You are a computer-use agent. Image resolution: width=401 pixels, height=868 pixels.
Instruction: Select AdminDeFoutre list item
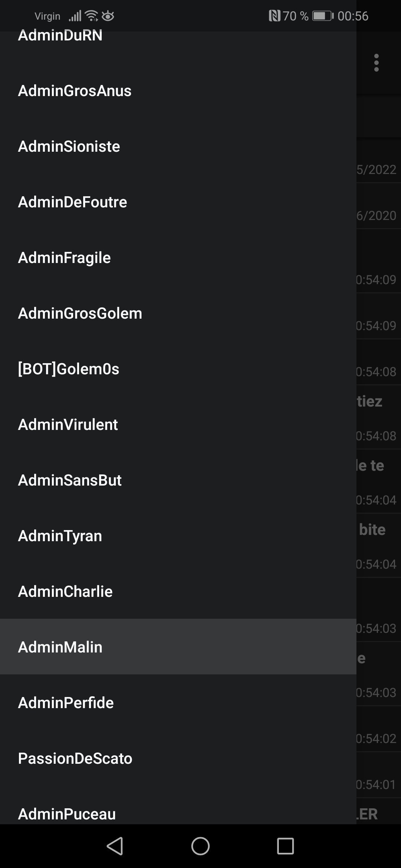click(178, 202)
